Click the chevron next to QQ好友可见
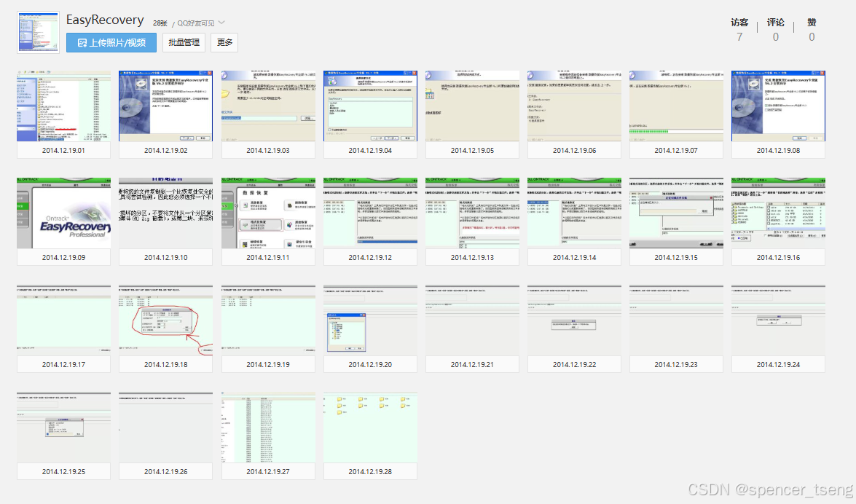Screen dimensions: 856x504 coord(221,22)
